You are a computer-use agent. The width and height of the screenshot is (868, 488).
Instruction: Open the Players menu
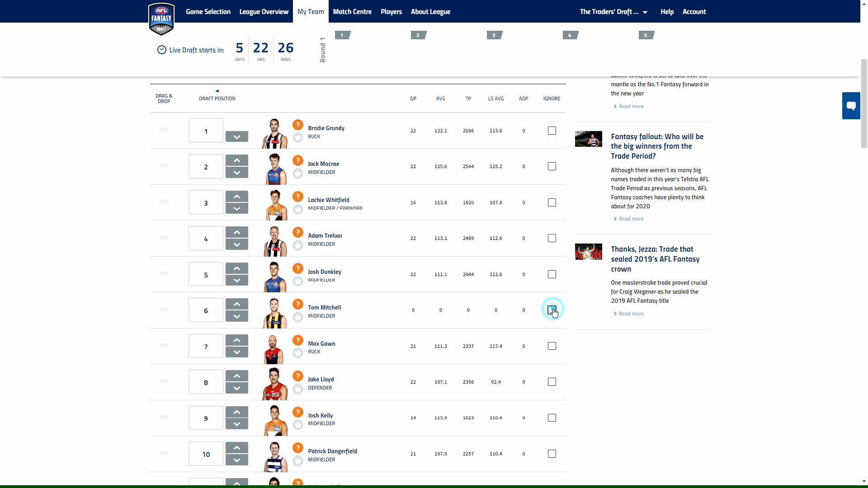click(x=391, y=12)
